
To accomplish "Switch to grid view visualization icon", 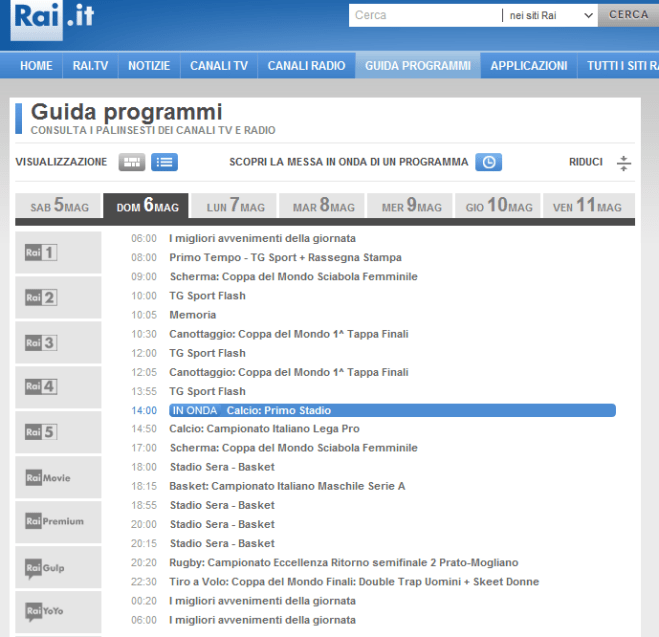I will pos(131,162).
